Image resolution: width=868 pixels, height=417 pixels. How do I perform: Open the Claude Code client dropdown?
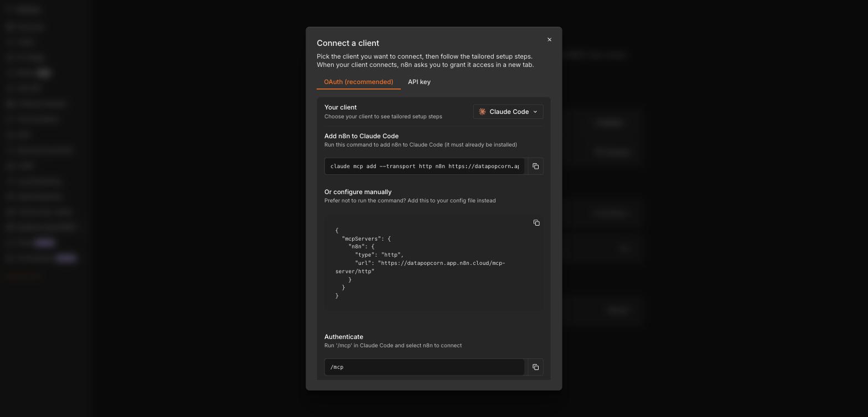coord(508,112)
